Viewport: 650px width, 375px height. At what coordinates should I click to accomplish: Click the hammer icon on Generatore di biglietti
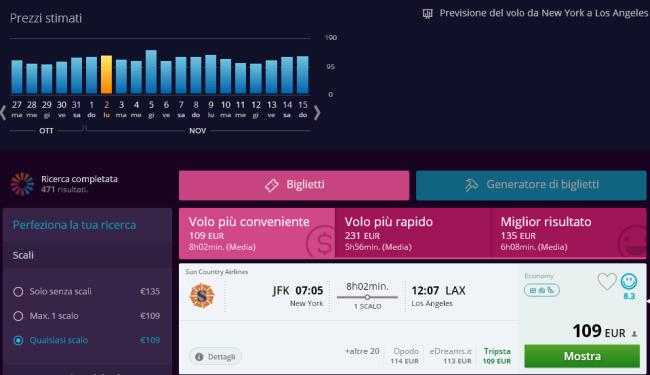(471, 185)
